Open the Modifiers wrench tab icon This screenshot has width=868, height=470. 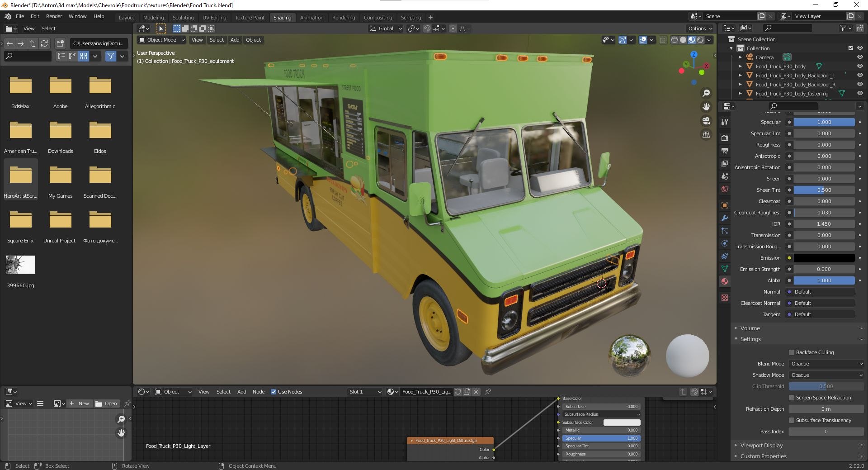pyautogui.click(x=725, y=218)
